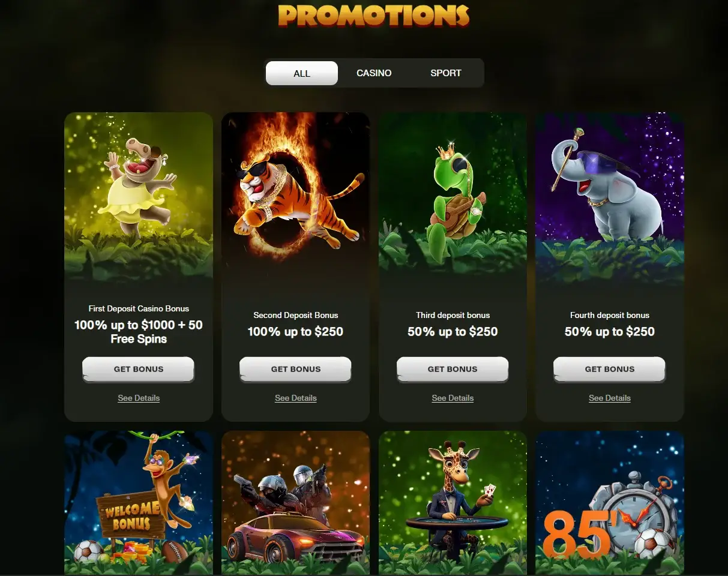This screenshot has width=728, height=576.
Task: See Details of First Deposit Casino Bonus
Action: tap(139, 398)
